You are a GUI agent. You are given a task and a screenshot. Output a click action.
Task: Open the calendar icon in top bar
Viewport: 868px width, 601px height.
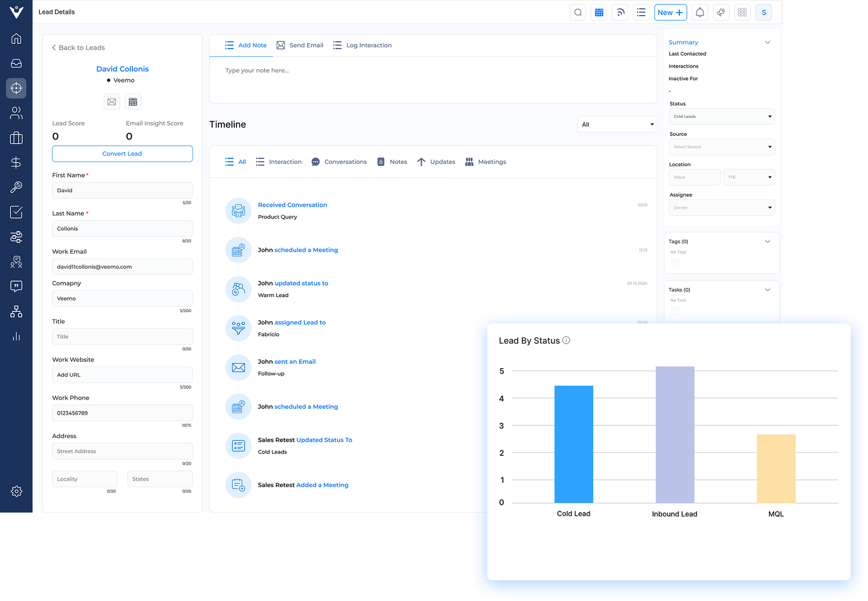tap(599, 12)
